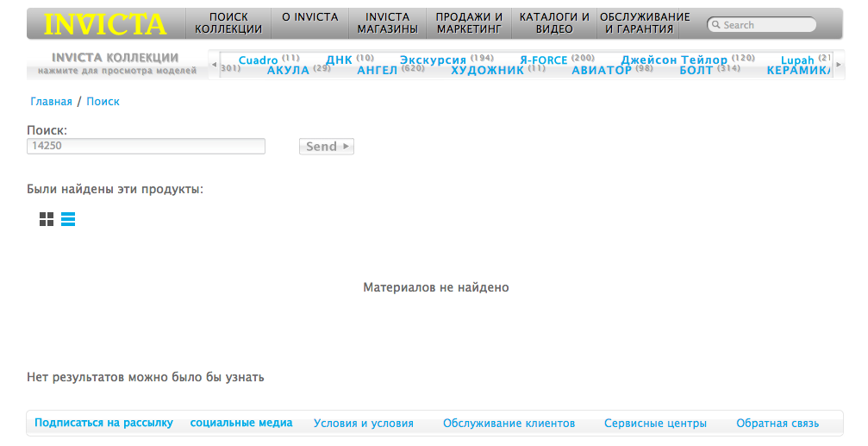The image size is (868, 446).
Task: Open ПРОДАЖИ И МАРКЕТИНГ menu
Action: (469, 23)
